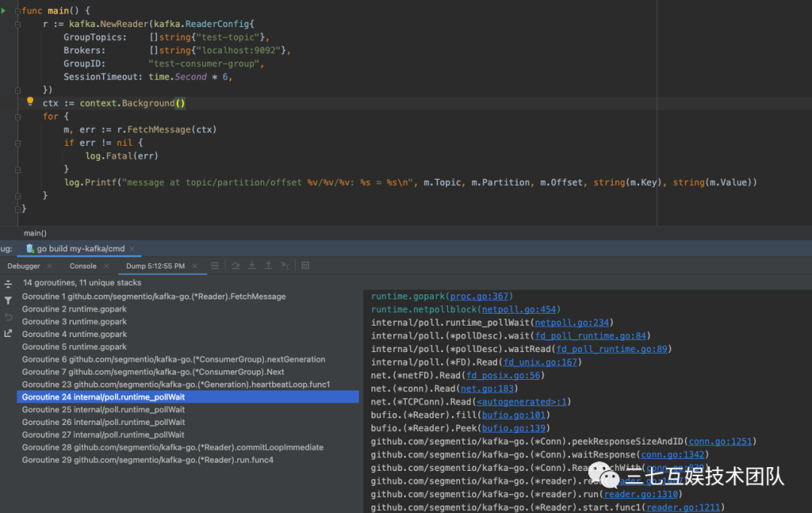Click the export icon in dump sidebar
812x513 pixels.
point(8,334)
